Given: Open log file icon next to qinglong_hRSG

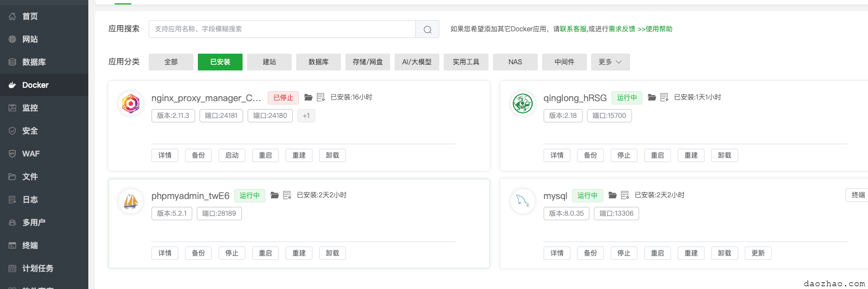Looking at the screenshot, I should pyautogui.click(x=664, y=97).
